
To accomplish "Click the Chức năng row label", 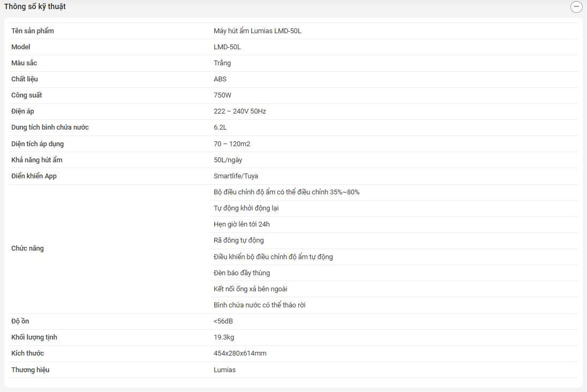I will 27,248.
